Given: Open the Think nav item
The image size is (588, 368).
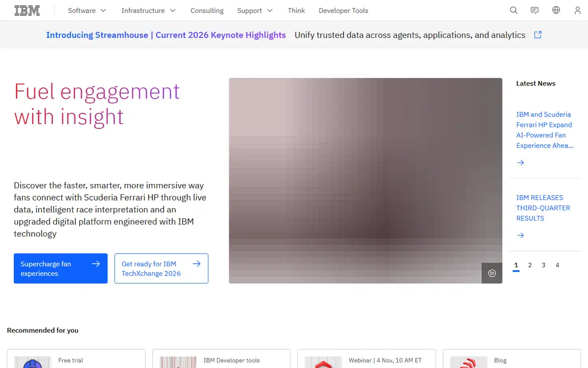Looking at the screenshot, I should coord(296,11).
